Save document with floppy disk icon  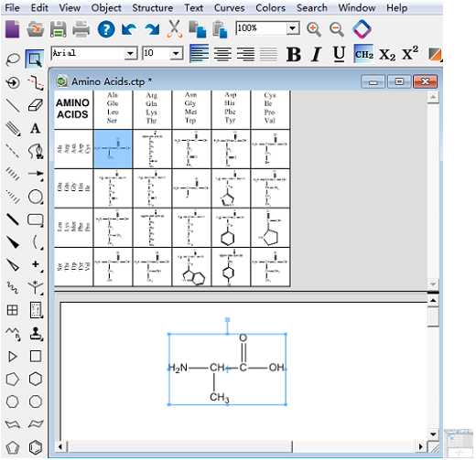(x=58, y=29)
